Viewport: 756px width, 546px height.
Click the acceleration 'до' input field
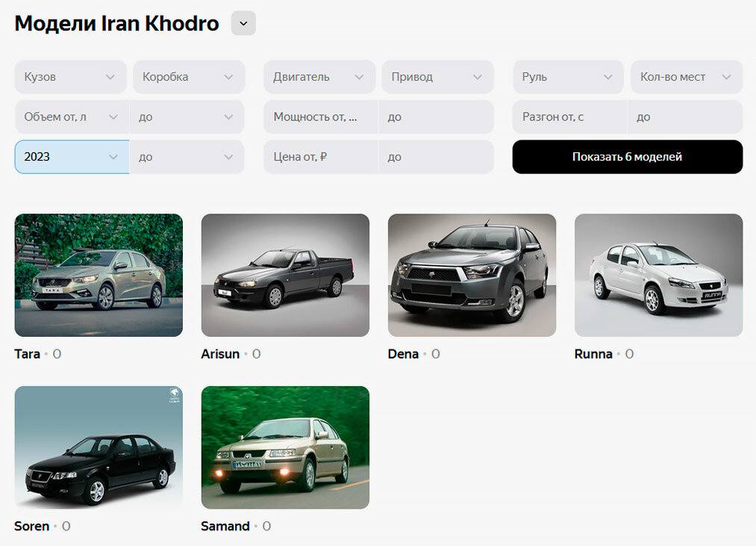(x=684, y=117)
